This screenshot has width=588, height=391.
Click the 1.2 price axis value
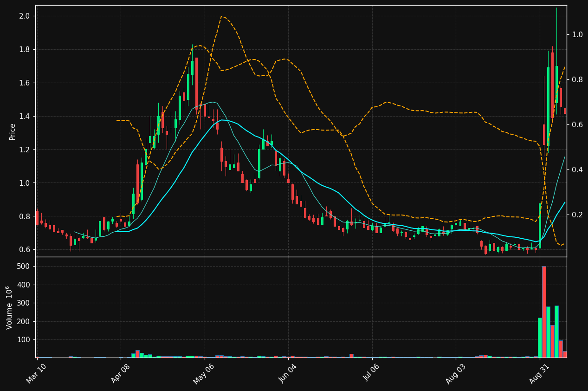(25, 150)
